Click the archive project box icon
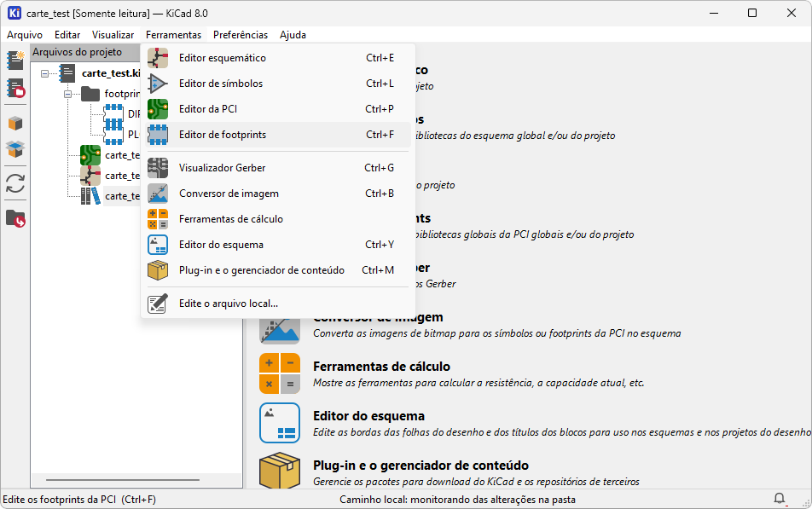 pyautogui.click(x=15, y=124)
